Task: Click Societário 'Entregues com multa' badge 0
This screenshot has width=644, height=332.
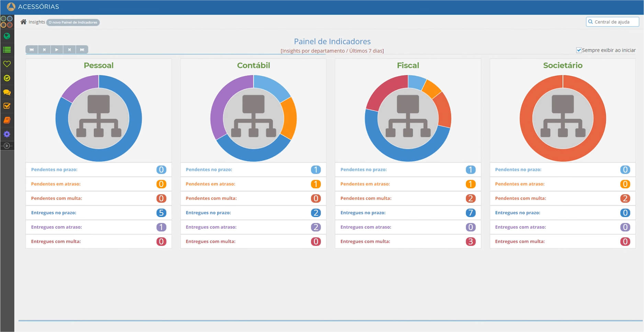Action: 625,242
